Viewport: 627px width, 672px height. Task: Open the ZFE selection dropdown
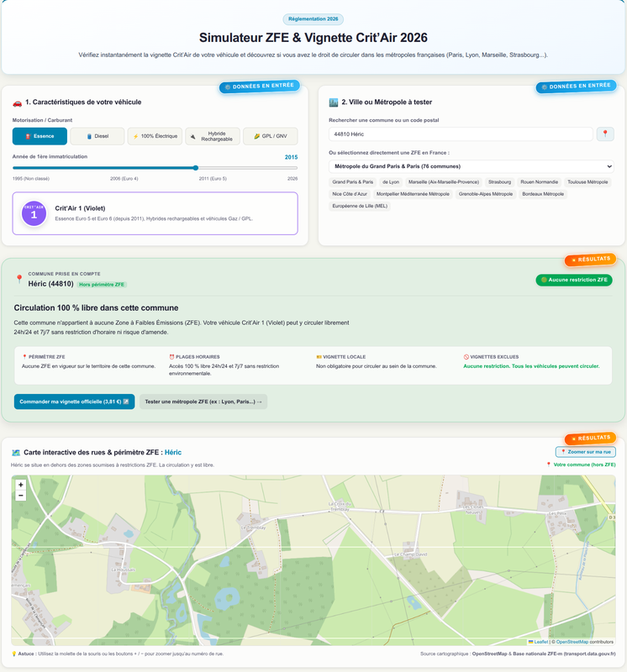(472, 166)
